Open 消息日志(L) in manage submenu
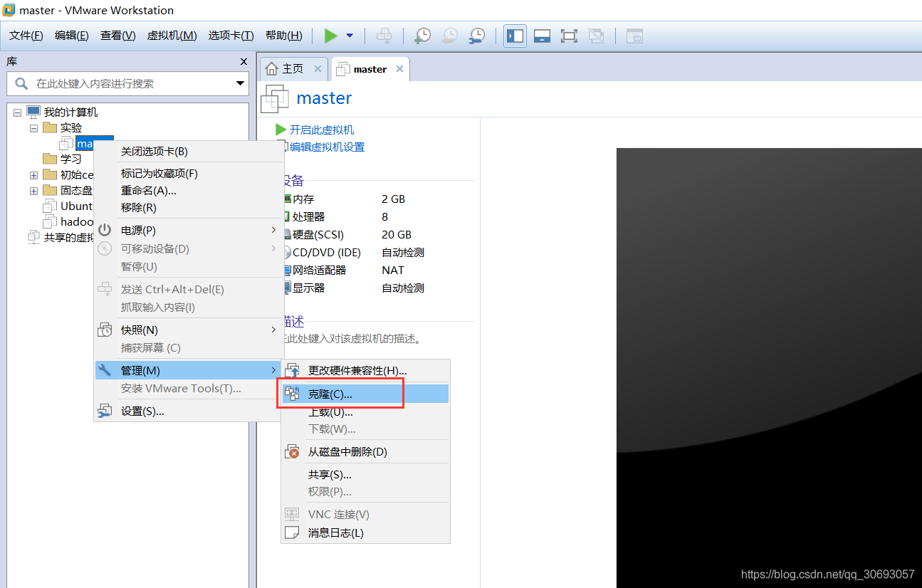This screenshot has width=922, height=588. (365, 533)
